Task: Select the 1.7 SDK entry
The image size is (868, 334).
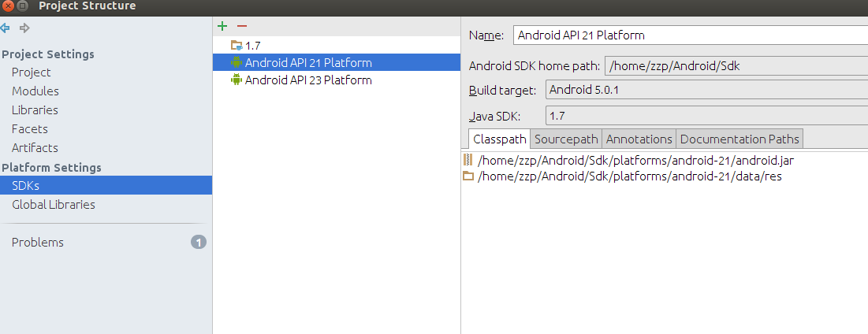Action: (x=337, y=46)
